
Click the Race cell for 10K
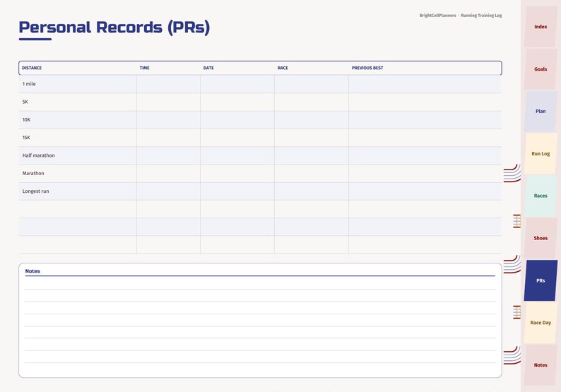pyautogui.click(x=312, y=120)
